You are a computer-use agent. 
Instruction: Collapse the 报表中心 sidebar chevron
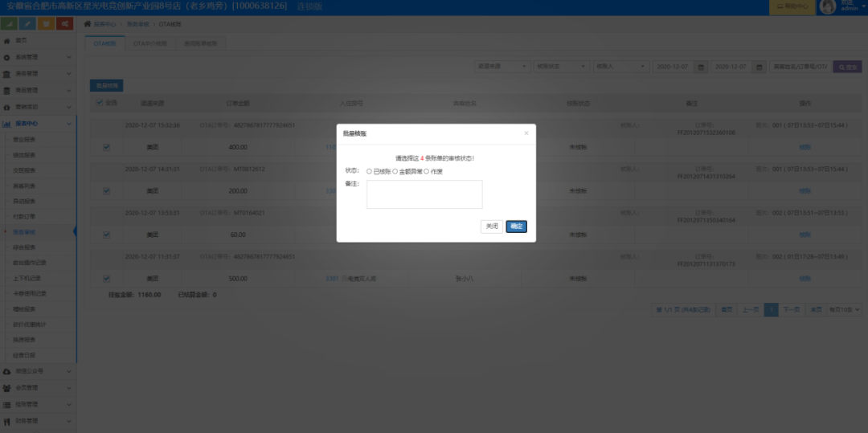tap(69, 124)
